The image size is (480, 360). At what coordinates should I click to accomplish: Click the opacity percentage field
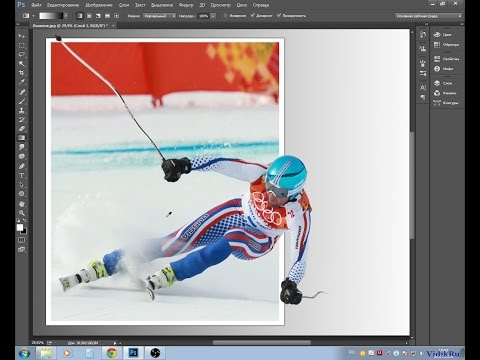click(204, 16)
